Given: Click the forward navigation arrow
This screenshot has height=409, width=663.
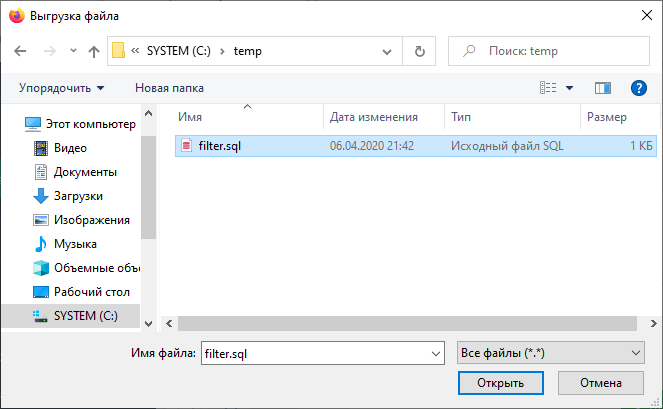Looking at the screenshot, I should pyautogui.click(x=49, y=51).
